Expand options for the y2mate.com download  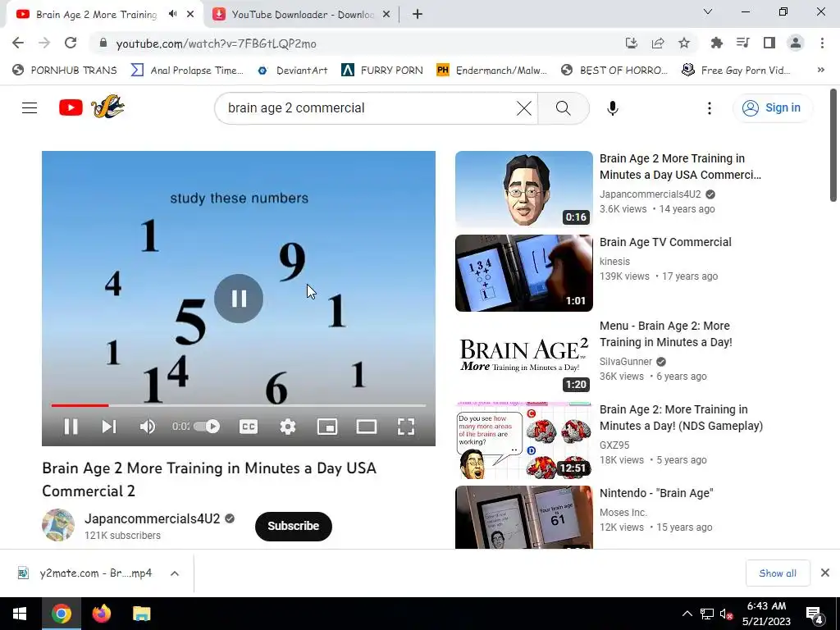[x=175, y=573]
